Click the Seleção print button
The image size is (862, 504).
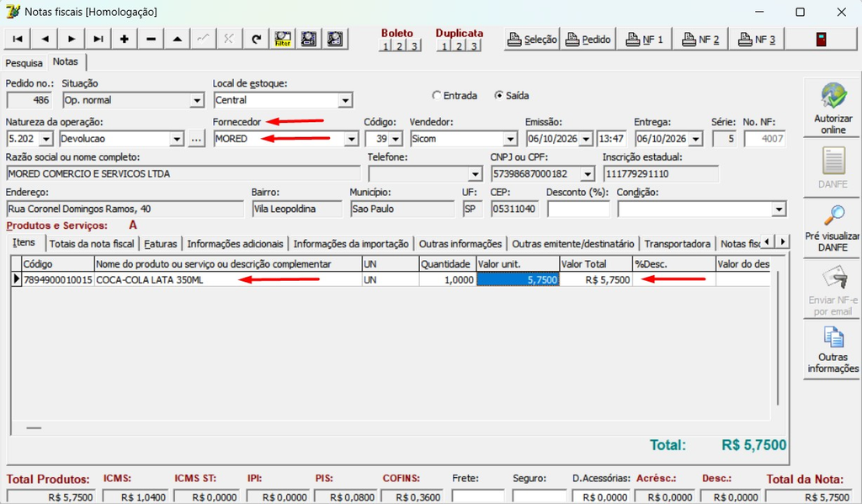click(x=532, y=40)
